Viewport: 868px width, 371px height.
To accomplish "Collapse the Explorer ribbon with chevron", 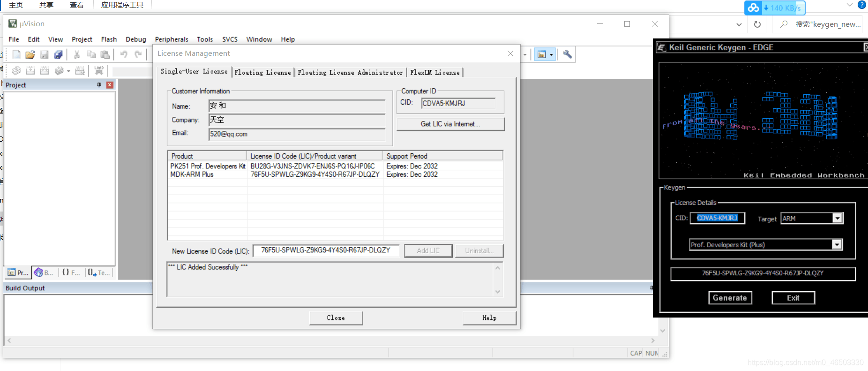I will coord(850,5).
